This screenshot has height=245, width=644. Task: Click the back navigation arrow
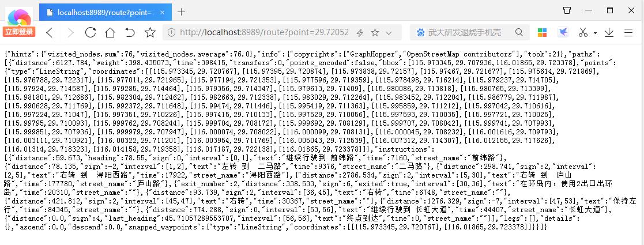(50, 32)
